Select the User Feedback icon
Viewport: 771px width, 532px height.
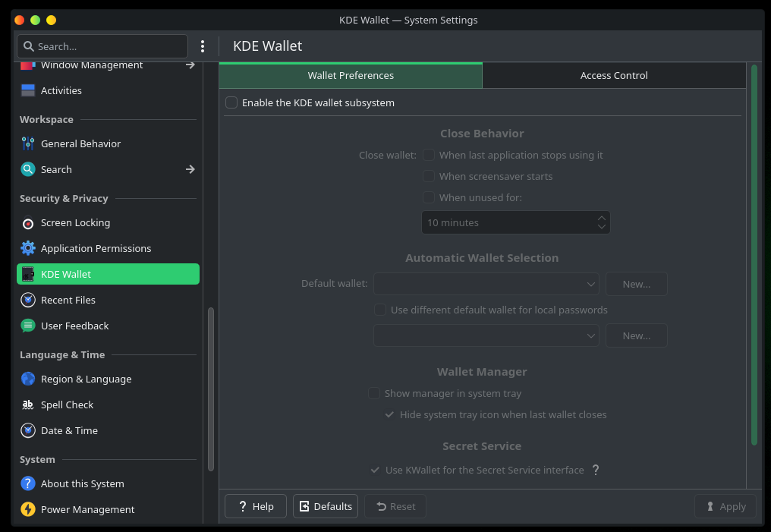point(28,326)
